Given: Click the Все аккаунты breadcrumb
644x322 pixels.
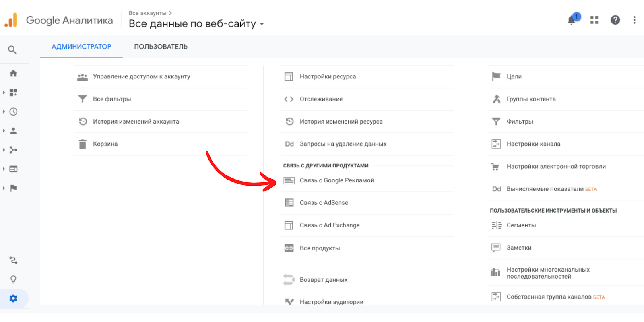Looking at the screenshot, I should tap(147, 13).
